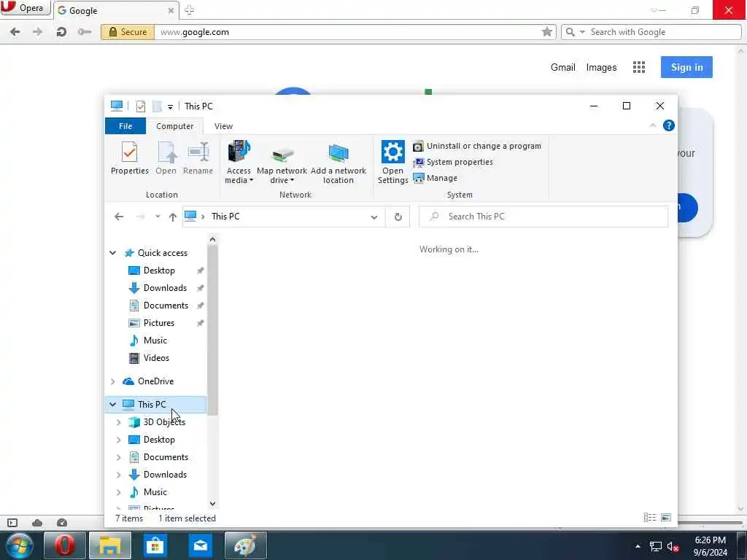
Task: Select OneDrive in navigation pane
Action: pyautogui.click(x=155, y=381)
